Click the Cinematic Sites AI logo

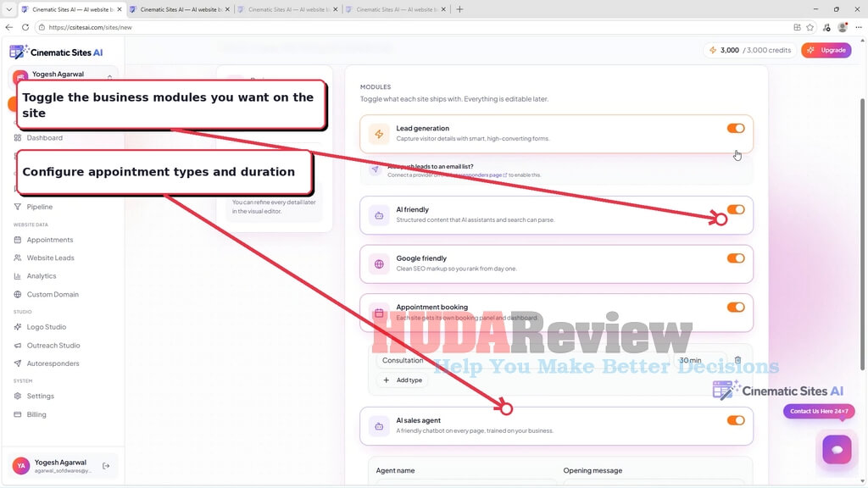[x=56, y=52]
